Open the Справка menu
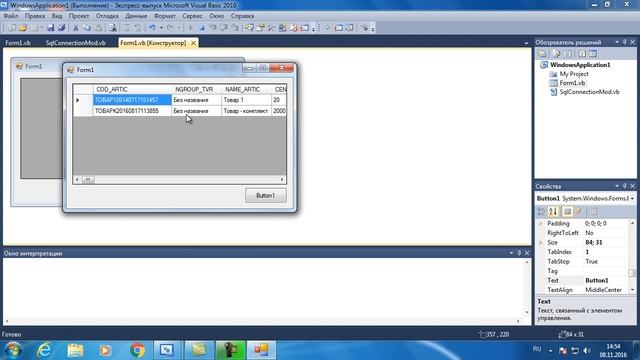640x360 pixels. [242, 16]
